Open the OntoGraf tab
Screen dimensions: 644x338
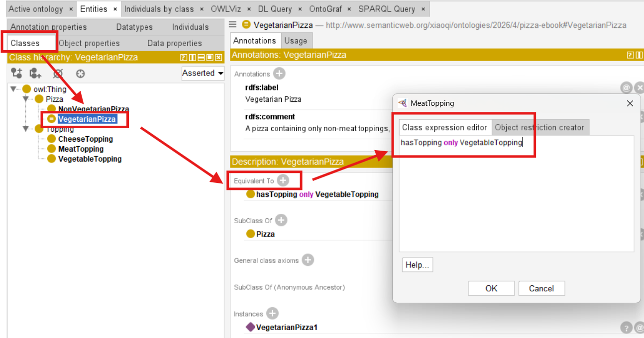pos(326,9)
